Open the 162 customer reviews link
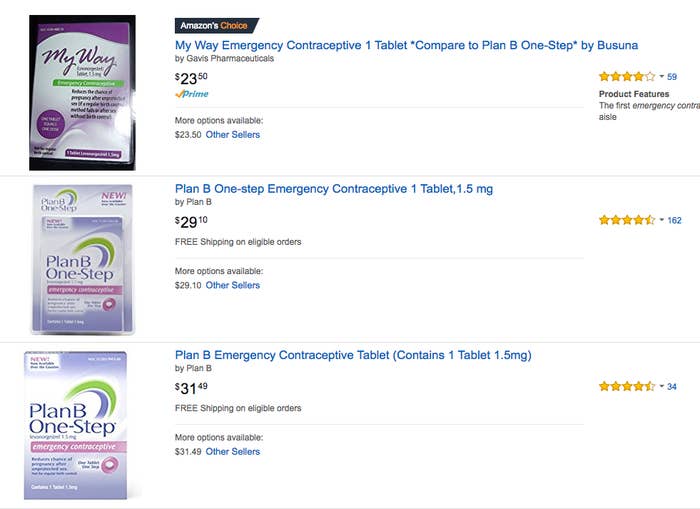 click(674, 220)
